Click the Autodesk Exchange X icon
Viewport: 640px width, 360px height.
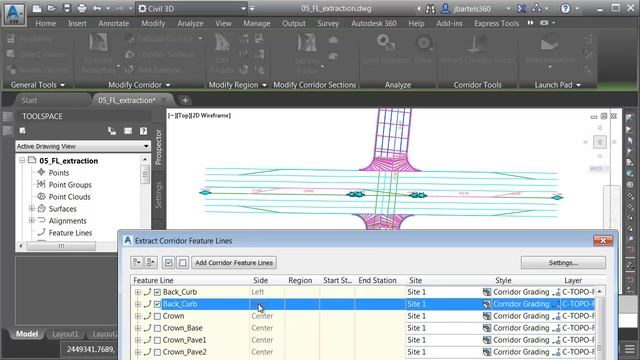coord(522,8)
